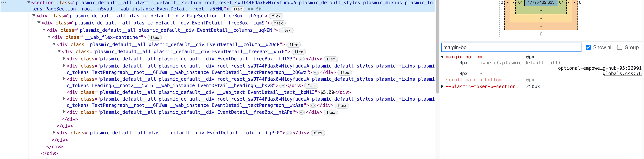
Task: Click flex badge after __wab_flex-container div
Action: pyautogui.click(x=154, y=38)
